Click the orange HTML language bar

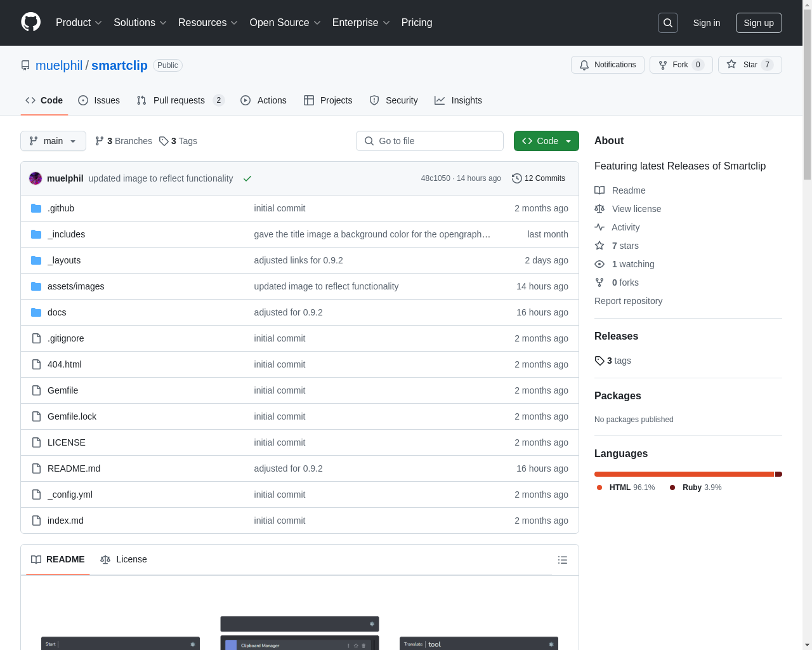click(x=684, y=474)
